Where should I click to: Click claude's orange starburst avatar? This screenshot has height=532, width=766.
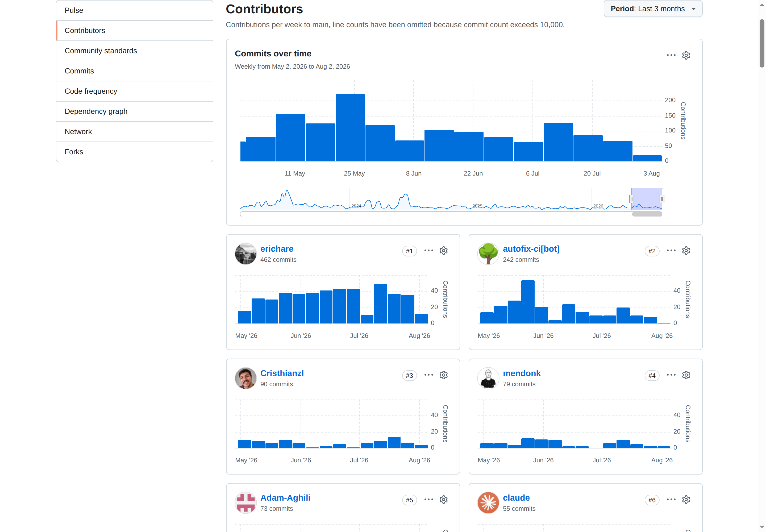point(488,503)
